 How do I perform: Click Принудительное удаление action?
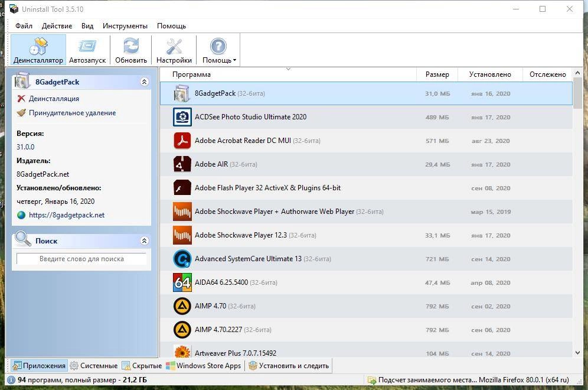[x=73, y=113]
